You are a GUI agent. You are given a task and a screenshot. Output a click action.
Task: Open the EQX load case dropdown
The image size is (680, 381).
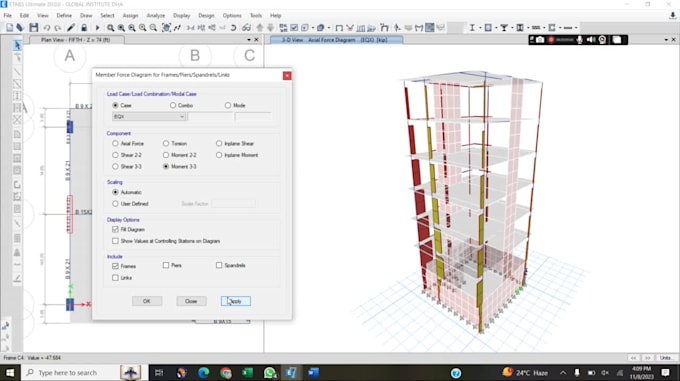click(150, 117)
